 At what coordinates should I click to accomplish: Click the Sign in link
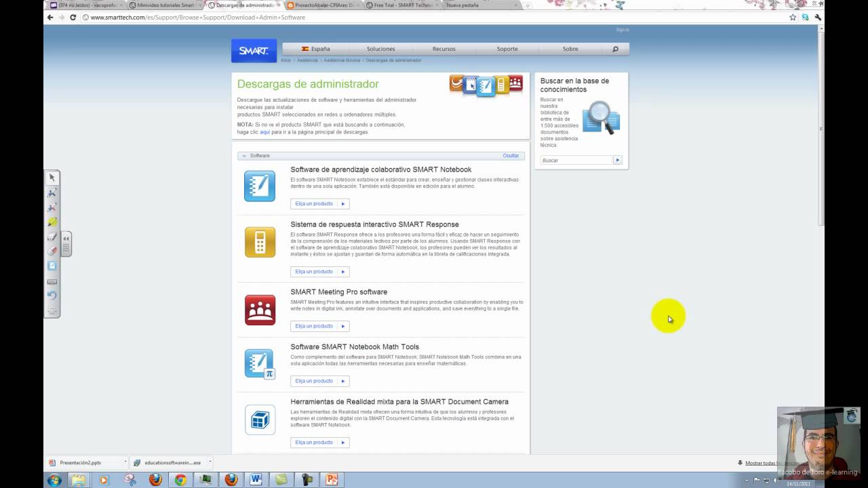pos(623,30)
